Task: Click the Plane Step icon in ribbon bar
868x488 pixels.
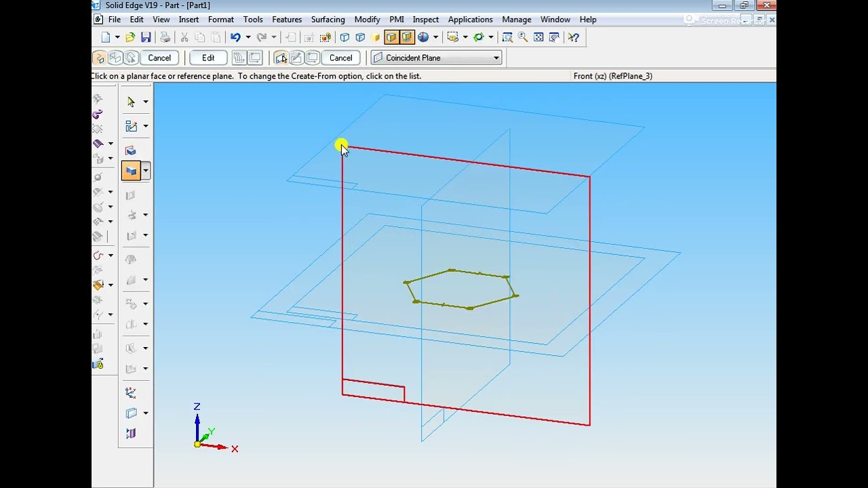Action: click(281, 58)
